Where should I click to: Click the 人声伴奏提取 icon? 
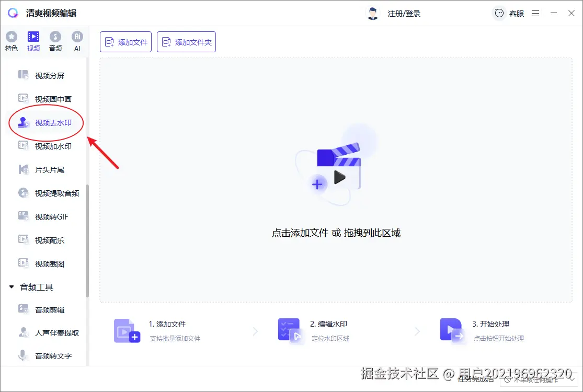click(x=24, y=332)
